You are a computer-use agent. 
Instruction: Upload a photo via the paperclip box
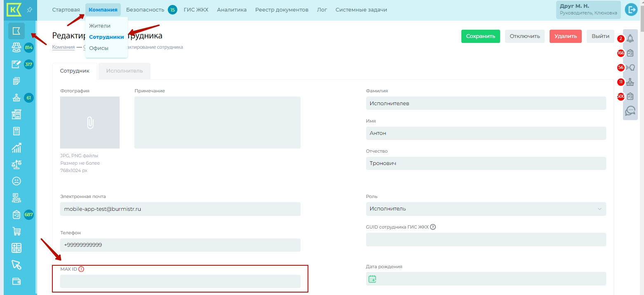[90, 123]
